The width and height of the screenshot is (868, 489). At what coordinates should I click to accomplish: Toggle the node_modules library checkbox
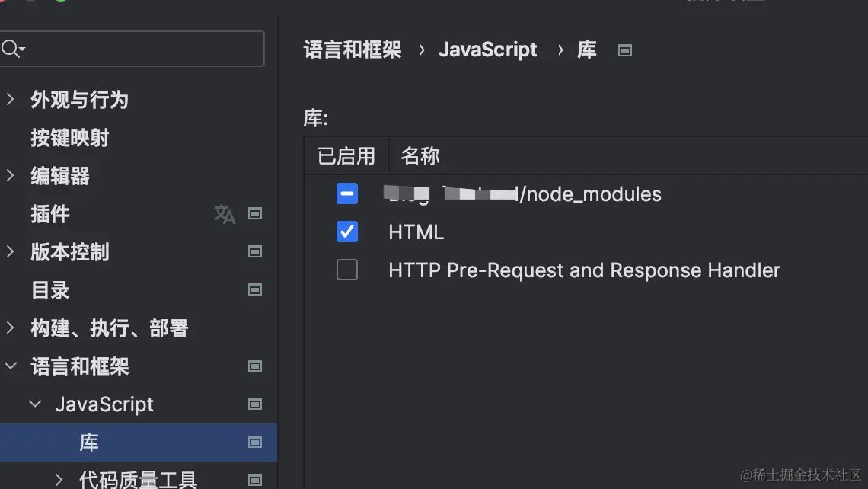point(347,194)
